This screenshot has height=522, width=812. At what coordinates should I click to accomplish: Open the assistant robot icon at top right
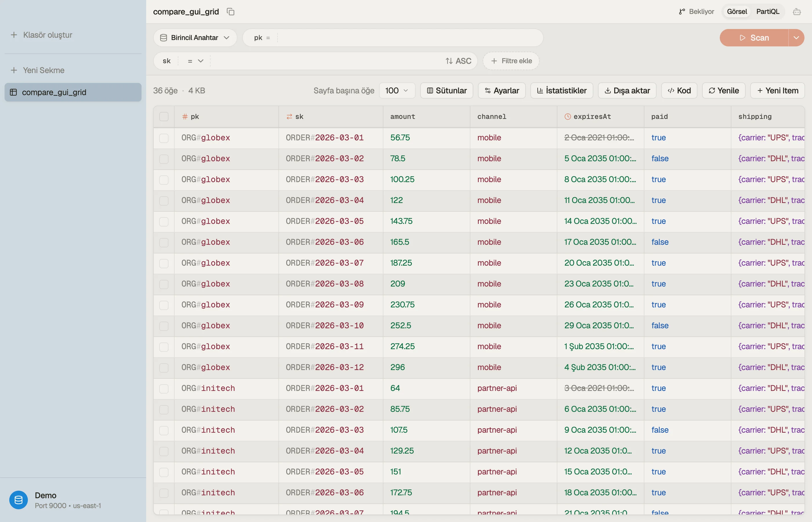(x=797, y=12)
